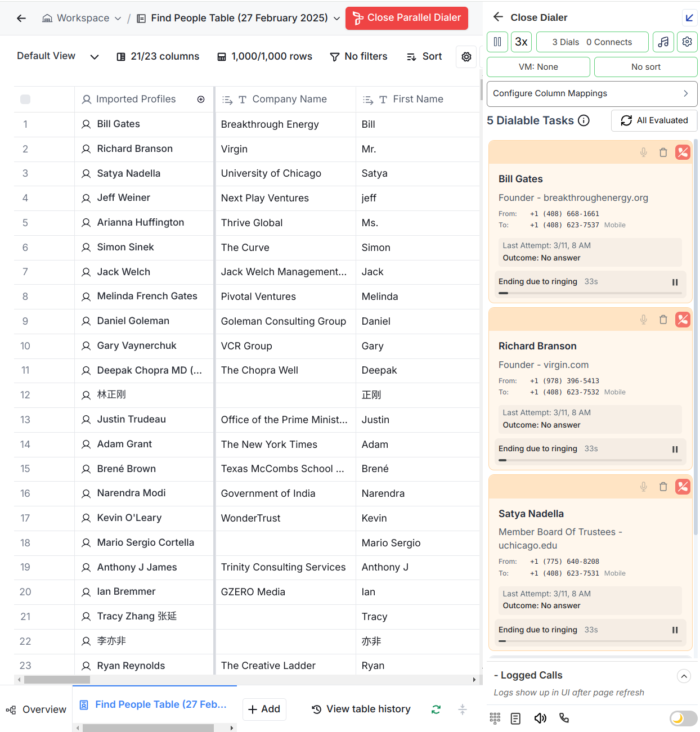The width and height of the screenshot is (700, 732).
Task: Pause the dialer with the pause icon
Action: click(497, 42)
